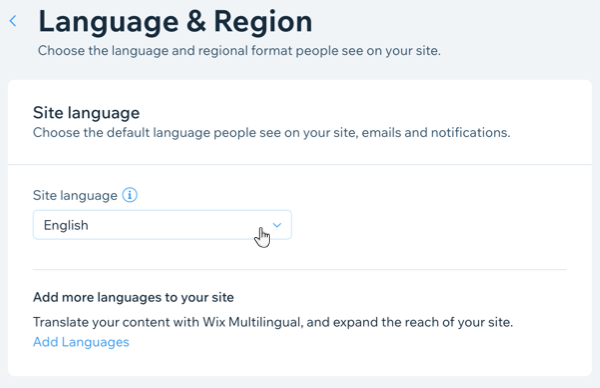Click "Add more languages to your site" text

[x=133, y=297]
